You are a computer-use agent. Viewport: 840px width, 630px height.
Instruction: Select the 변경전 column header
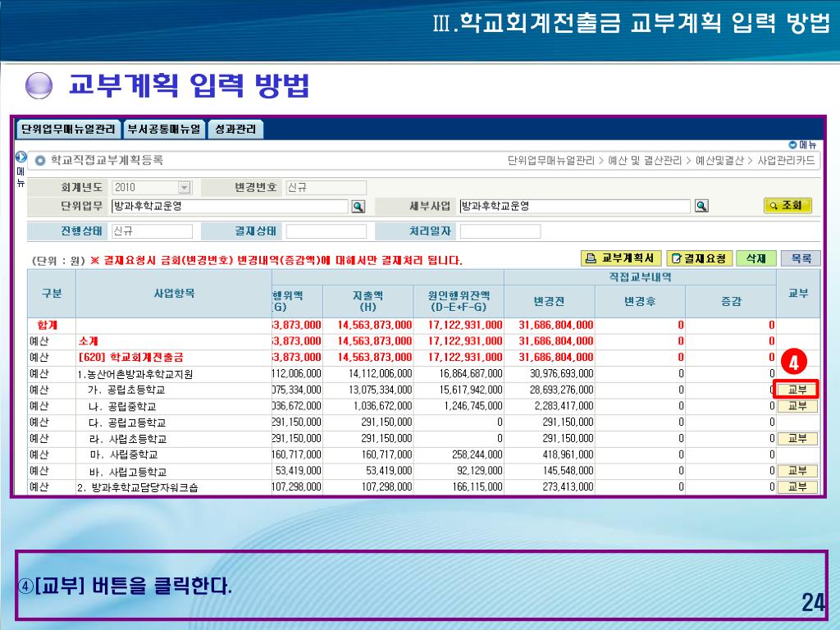click(x=549, y=301)
